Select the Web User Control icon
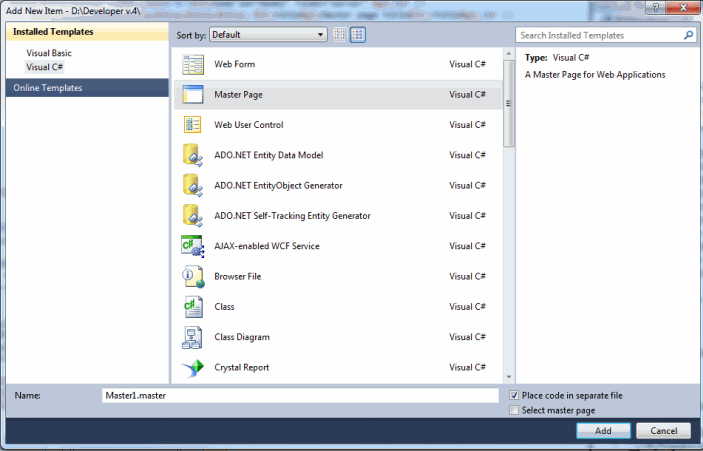The height and width of the screenshot is (451, 703). coord(193,125)
